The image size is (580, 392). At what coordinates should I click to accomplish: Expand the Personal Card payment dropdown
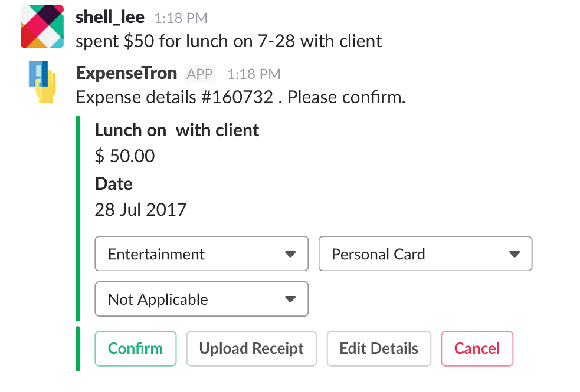[425, 253]
